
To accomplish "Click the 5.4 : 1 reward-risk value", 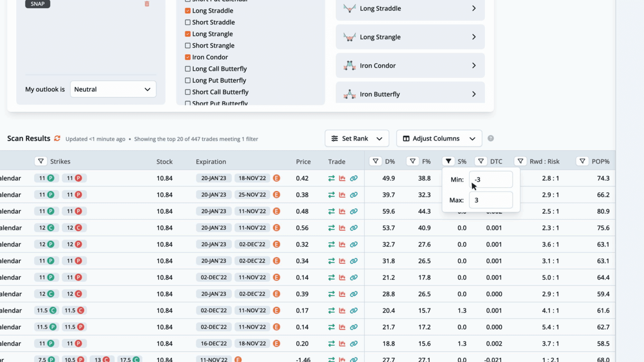I will pyautogui.click(x=550, y=327).
